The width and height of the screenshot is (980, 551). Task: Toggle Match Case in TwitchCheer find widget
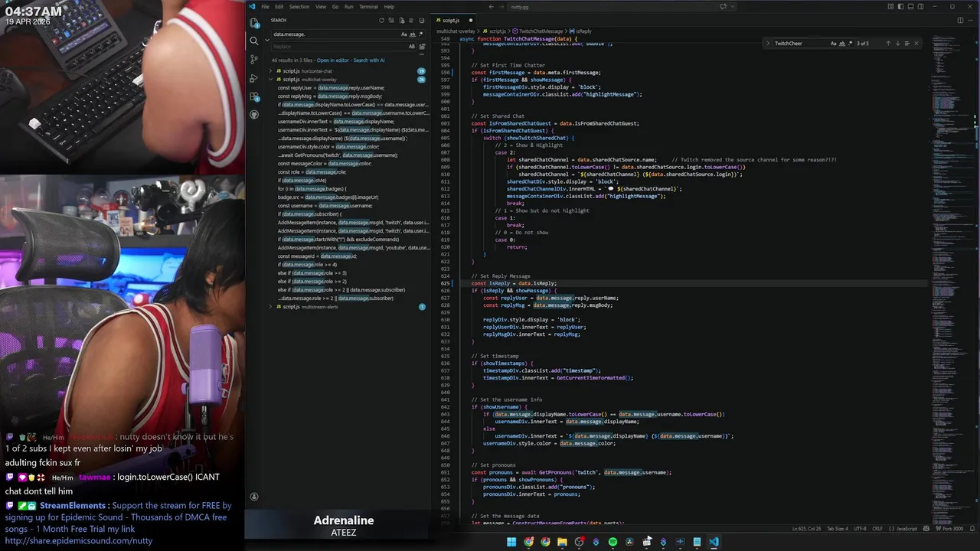pyautogui.click(x=834, y=44)
